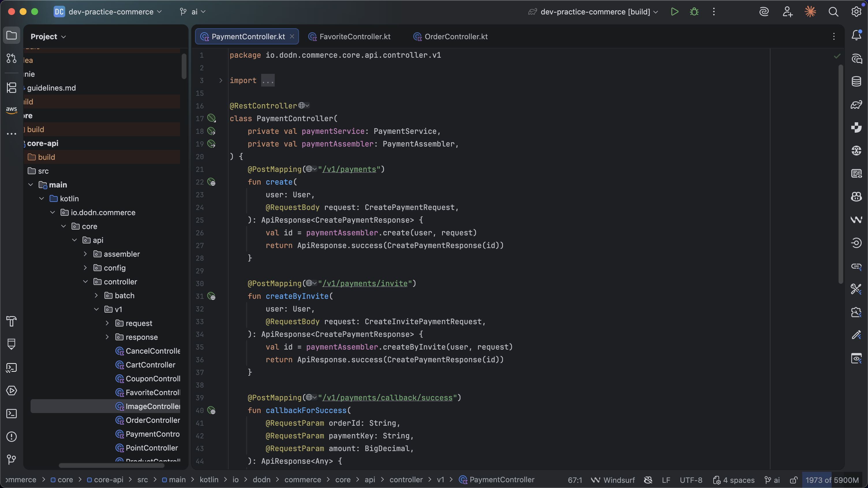
Task: Open the Structure tool window
Action: pyautogui.click(x=12, y=88)
